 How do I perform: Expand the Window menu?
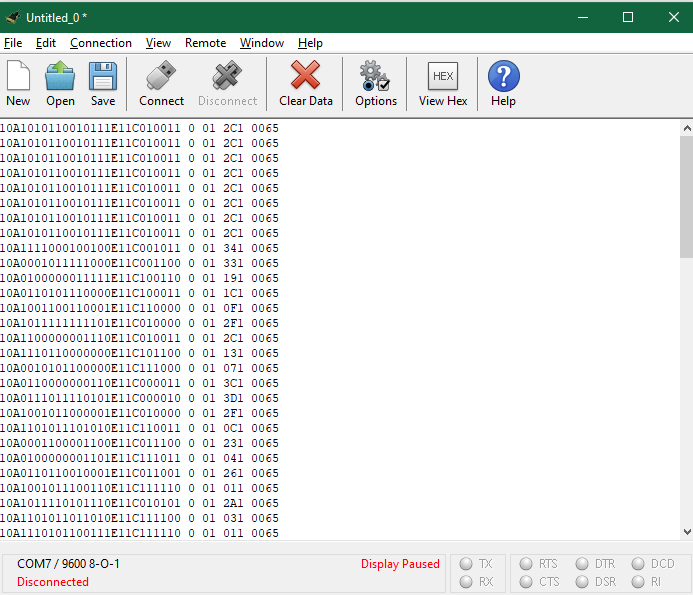[x=261, y=43]
